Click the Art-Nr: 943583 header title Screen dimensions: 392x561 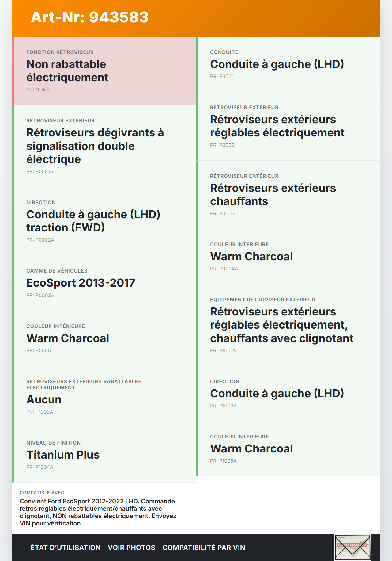(x=90, y=17)
